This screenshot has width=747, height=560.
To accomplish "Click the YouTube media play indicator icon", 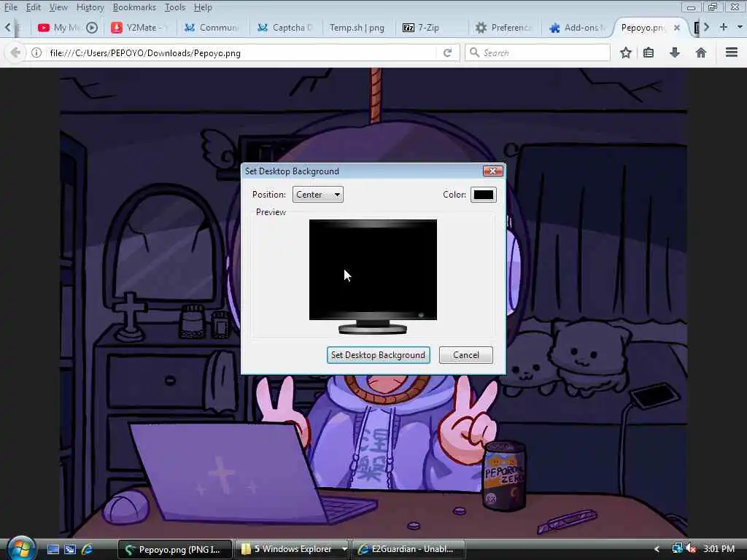I will (92, 28).
